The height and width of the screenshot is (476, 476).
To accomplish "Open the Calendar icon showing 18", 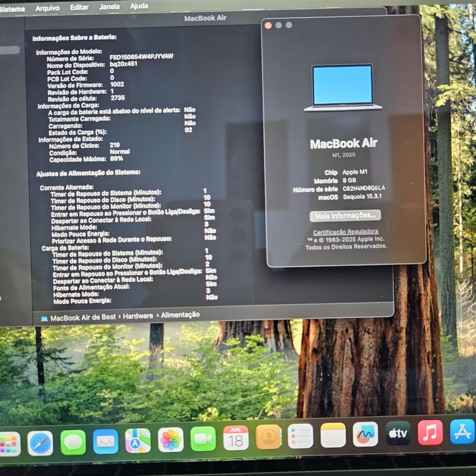I will point(236,437).
